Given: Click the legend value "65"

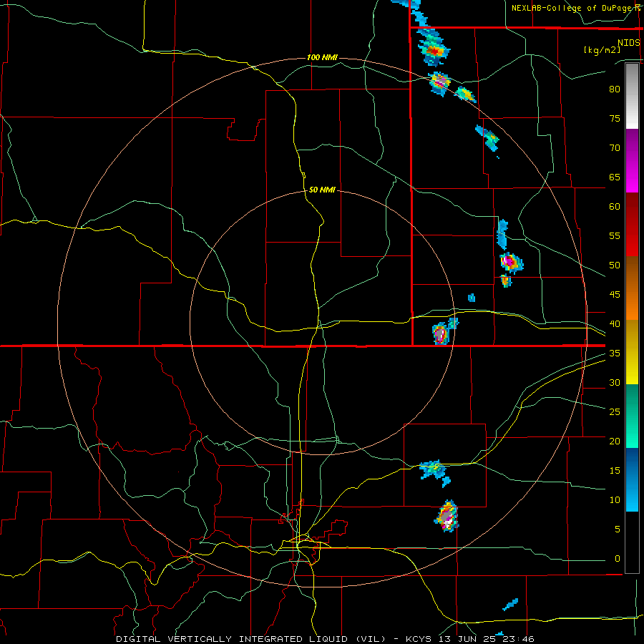Looking at the screenshot, I should [x=615, y=177].
